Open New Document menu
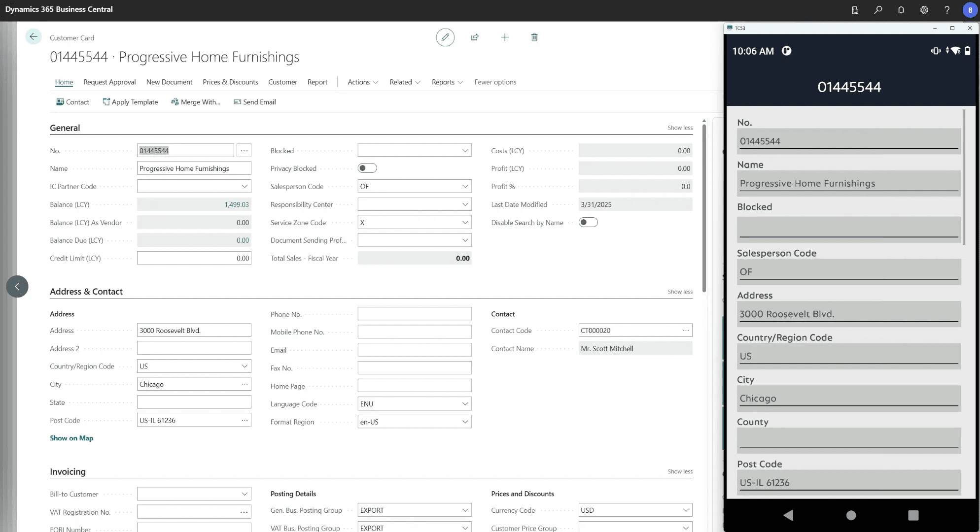 169,82
